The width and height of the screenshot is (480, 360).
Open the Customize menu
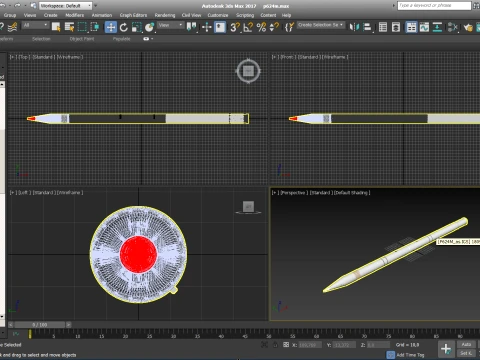click(x=218, y=15)
